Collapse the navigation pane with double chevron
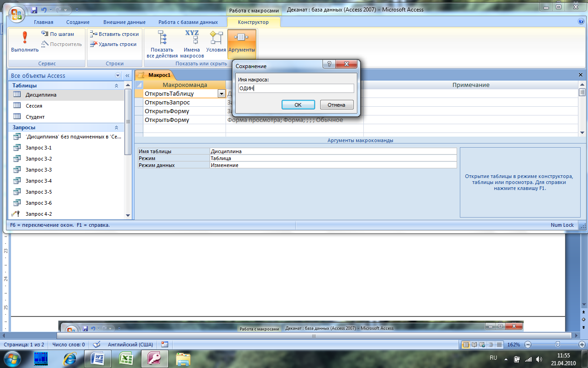 tap(127, 75)
